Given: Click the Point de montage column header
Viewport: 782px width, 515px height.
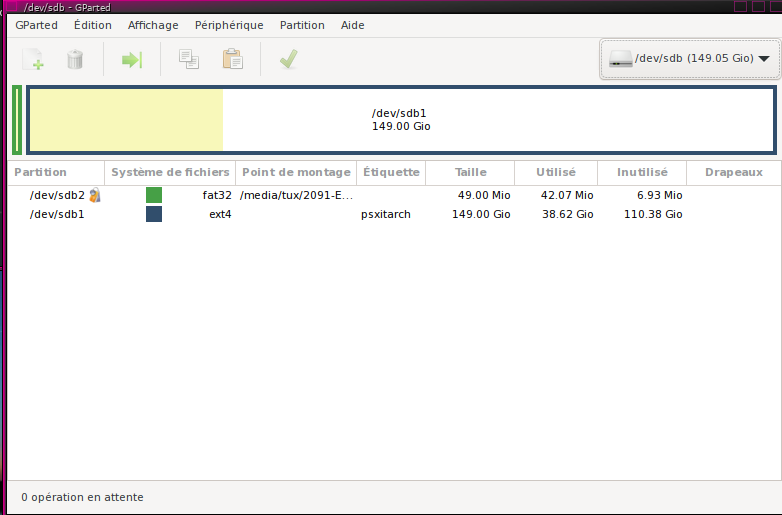Looking at the screenshot, I should pos(296,172).
